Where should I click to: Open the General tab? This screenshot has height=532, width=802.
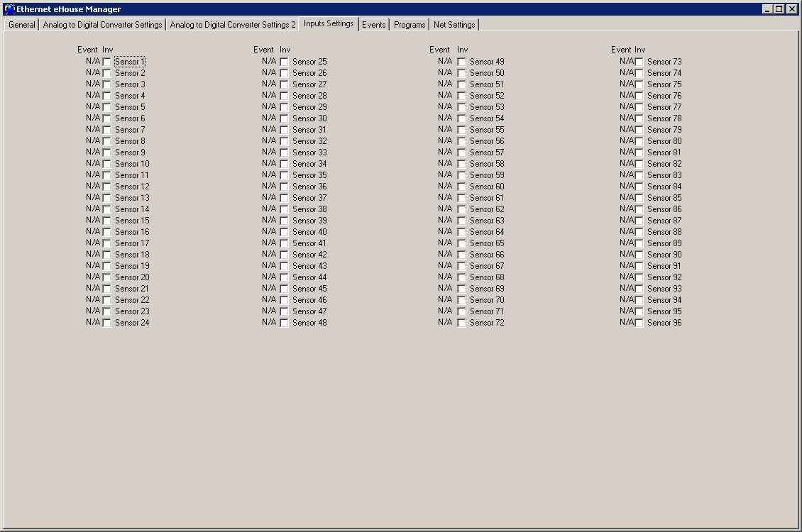pos(22,25)
